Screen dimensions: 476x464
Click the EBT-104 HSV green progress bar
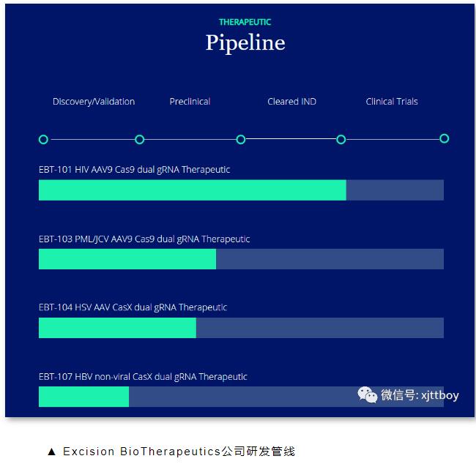point(117,328)
